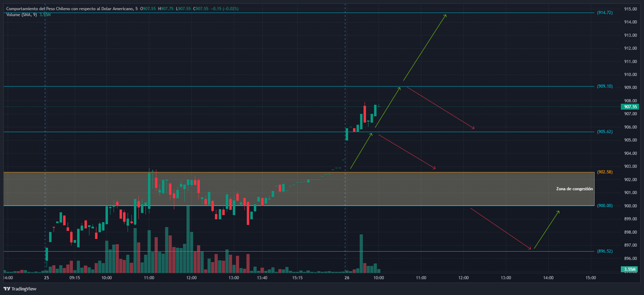Select the (909.10) price level label
Viewport: 644px width, 295px height.
(x=605, y=86)
